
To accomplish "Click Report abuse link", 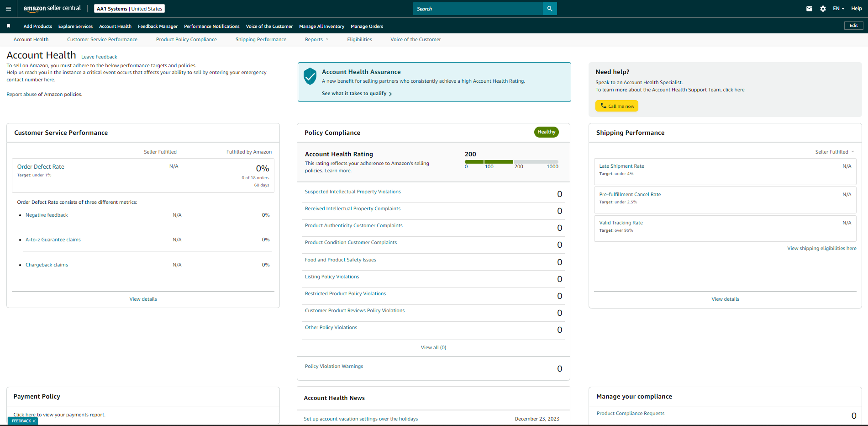I will click(21, 95).
